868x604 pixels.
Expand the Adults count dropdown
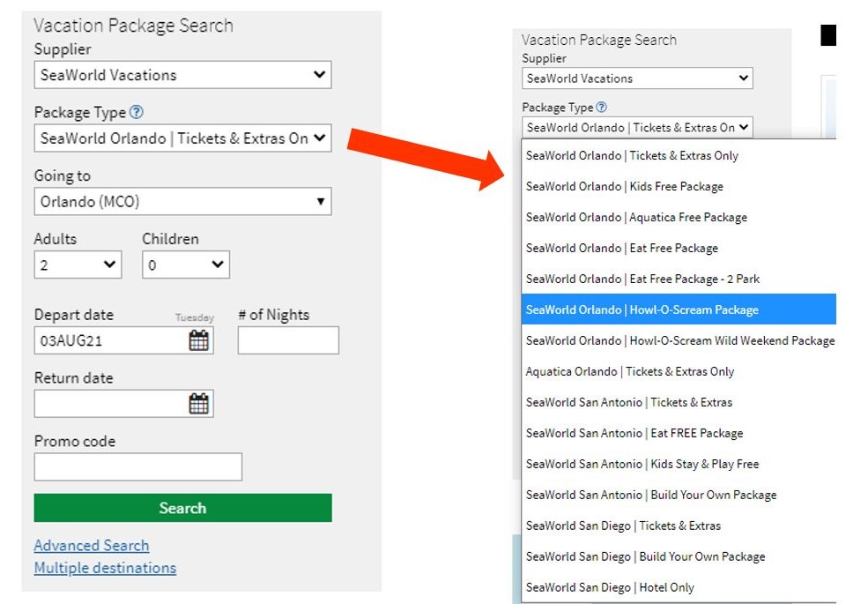coord(78,265)
